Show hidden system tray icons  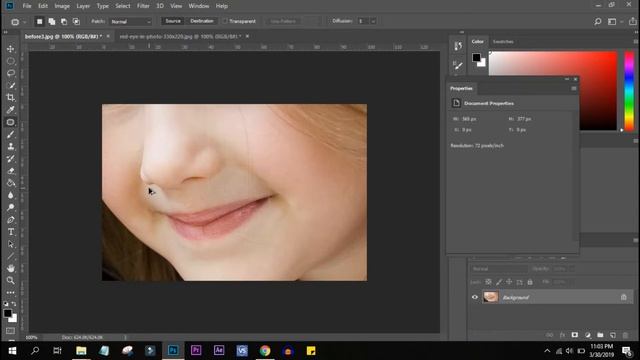(x=547, y=351)
